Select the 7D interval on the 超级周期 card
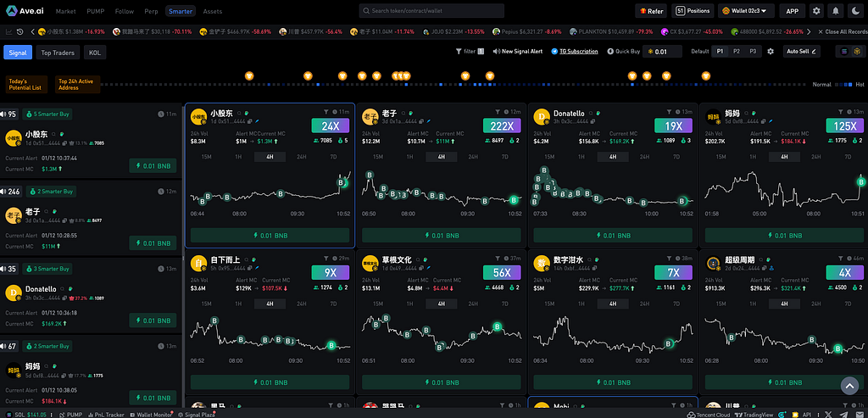This screenshot has height=418, width=868. tap(848, 304)
